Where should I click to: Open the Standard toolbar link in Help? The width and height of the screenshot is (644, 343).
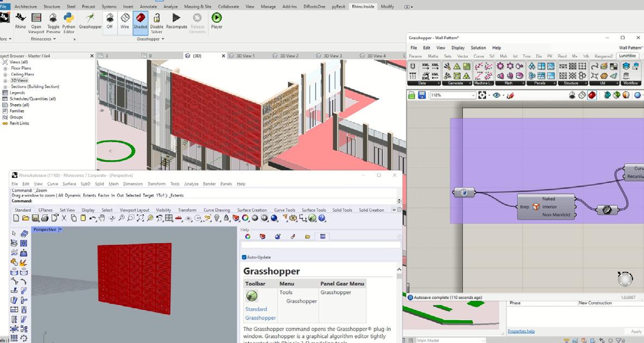(x=257, y=309)
